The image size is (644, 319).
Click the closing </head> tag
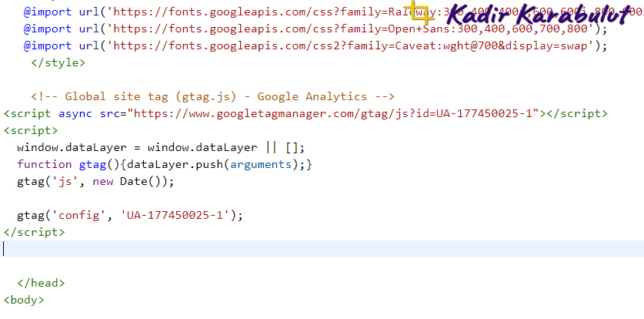(x=41, y=283)
